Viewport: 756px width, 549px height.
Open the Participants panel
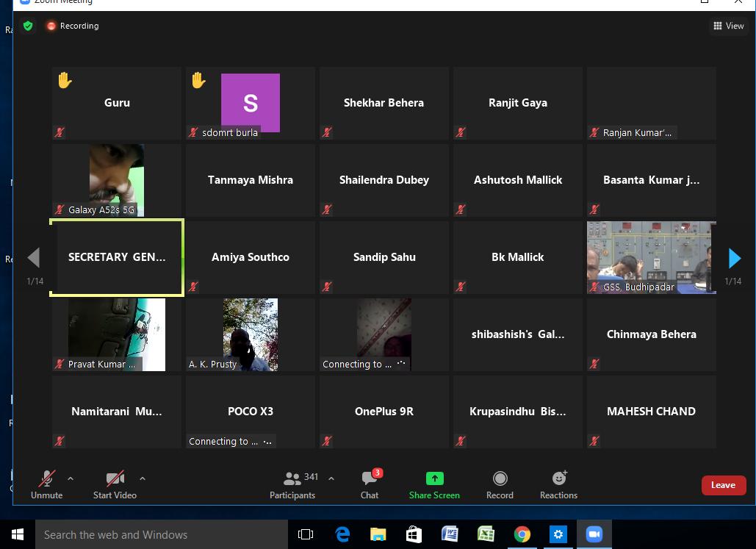(292, 485)
